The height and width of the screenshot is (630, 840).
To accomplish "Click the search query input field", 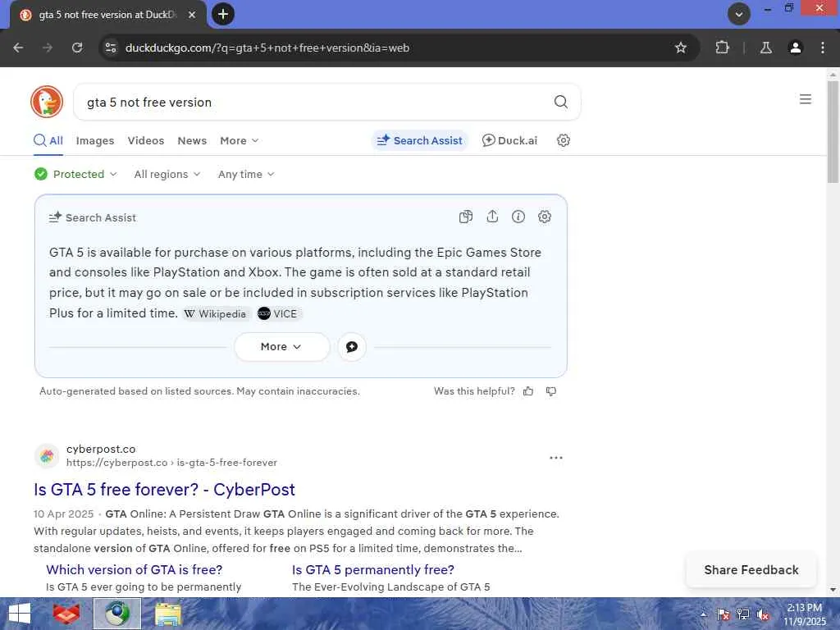I will (x=316, y=102).
